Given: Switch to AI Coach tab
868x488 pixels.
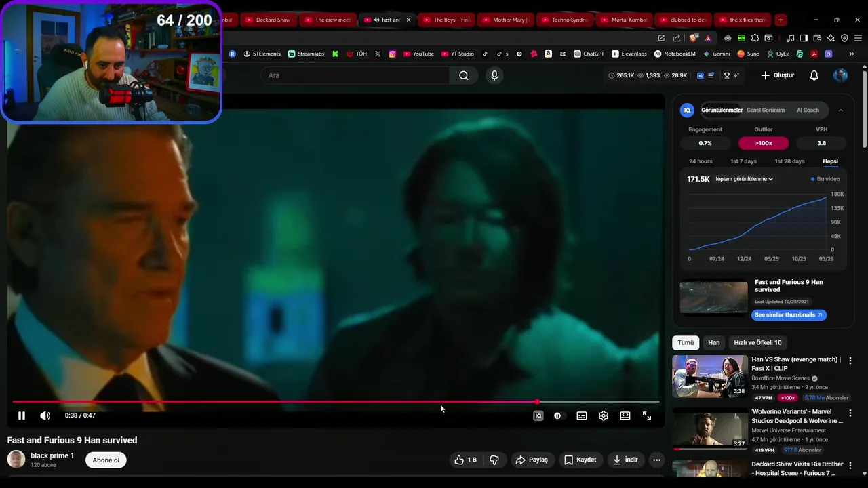Looking at the screenshot, I should point(808,110).
